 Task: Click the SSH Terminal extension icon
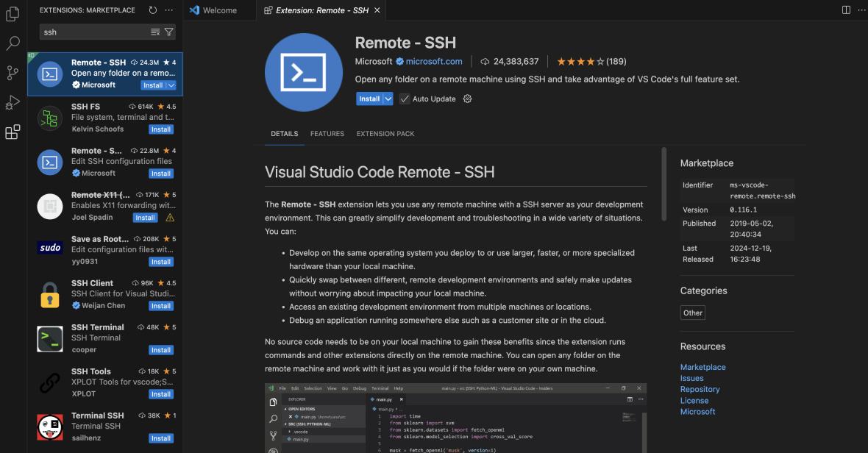[50, 338]
